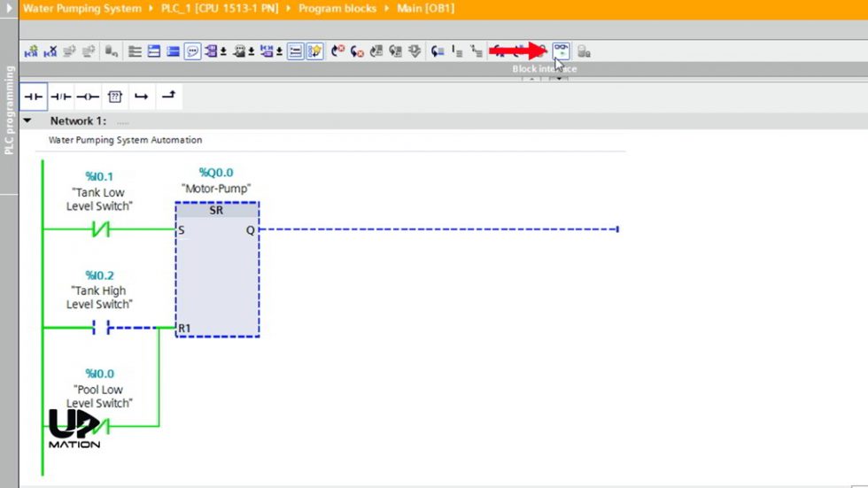The width and height of the screenshot is (868, 488).
Task: Select the normally closed contact favorite
Action: tap(60, 97)
